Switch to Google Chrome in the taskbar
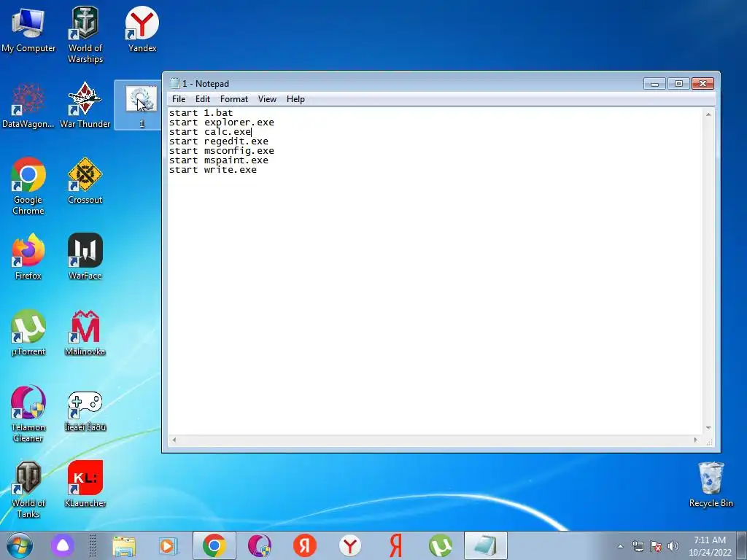 214,545
